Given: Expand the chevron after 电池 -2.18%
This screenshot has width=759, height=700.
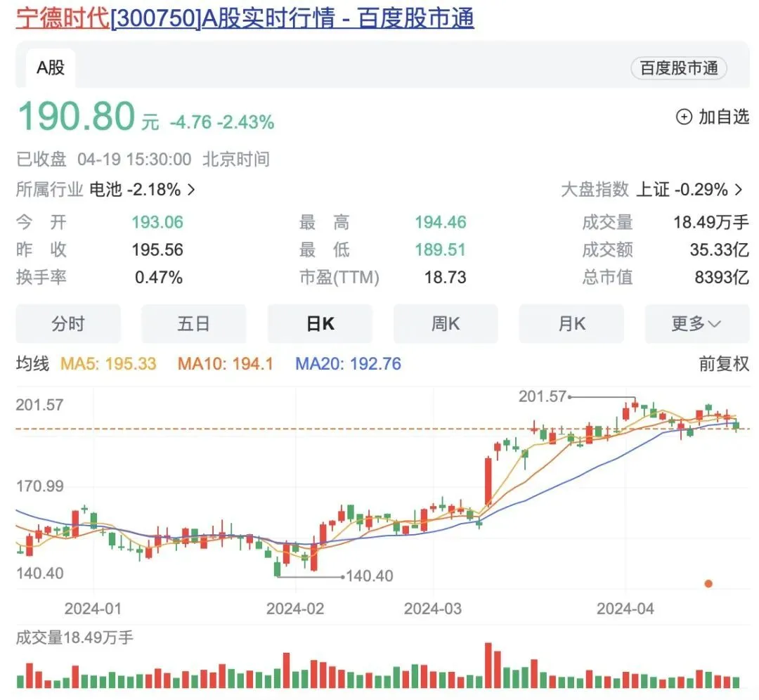Looking at the screenshot, I should point(191,189).
